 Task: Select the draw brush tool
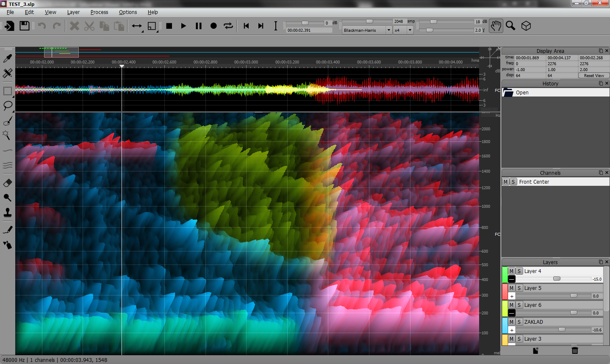[x=8, y=230]
